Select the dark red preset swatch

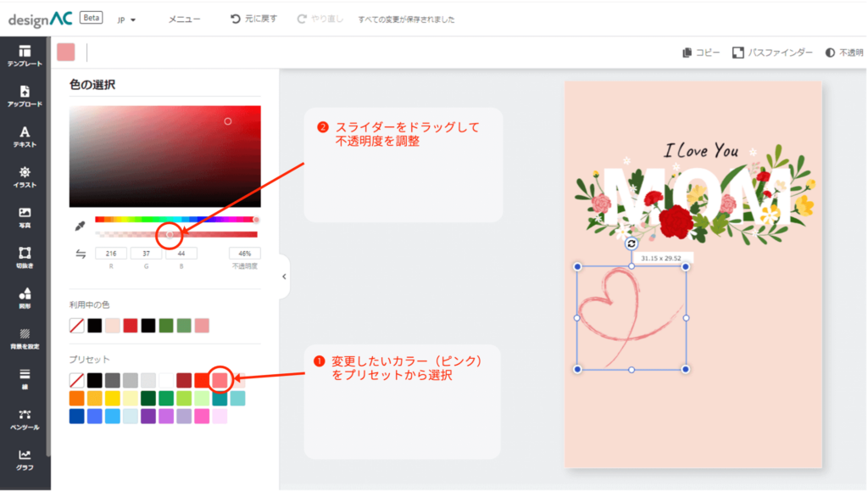[x=184, y=380]
